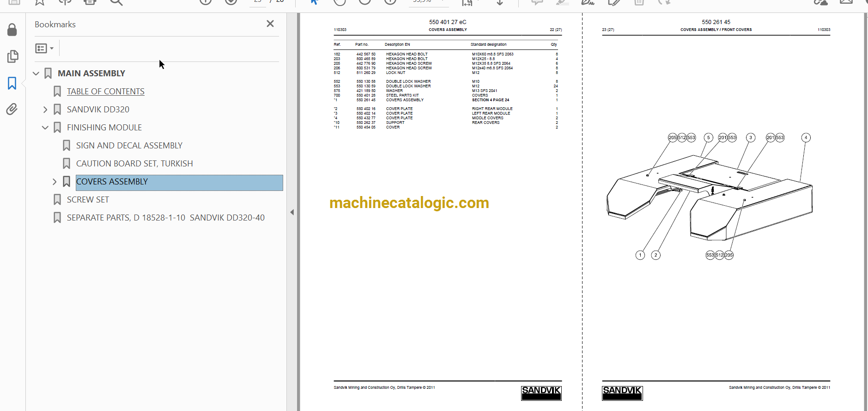Click 'RIGHT REAR MODULE' designation
Screen dimensions: 868x411
click(492, 109)
